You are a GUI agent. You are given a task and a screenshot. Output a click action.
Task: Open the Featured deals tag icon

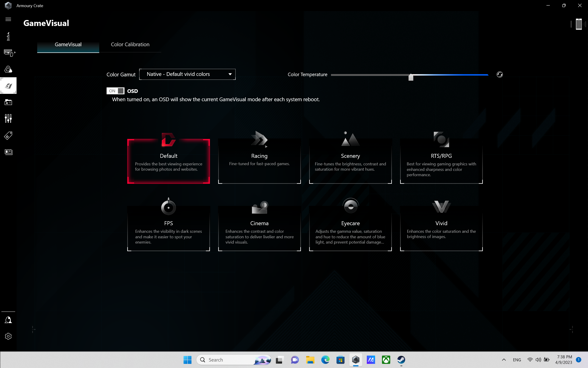[x=8, y=135]
